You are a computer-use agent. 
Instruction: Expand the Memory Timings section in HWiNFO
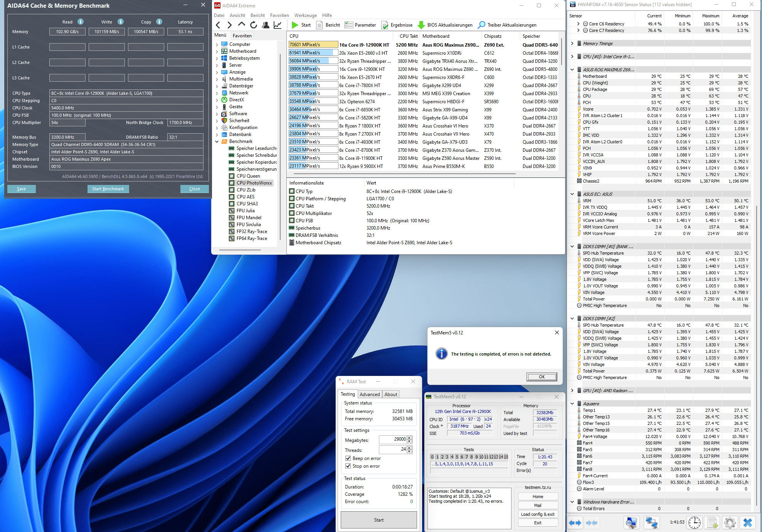pyautogui.click(x=572, y=44)
